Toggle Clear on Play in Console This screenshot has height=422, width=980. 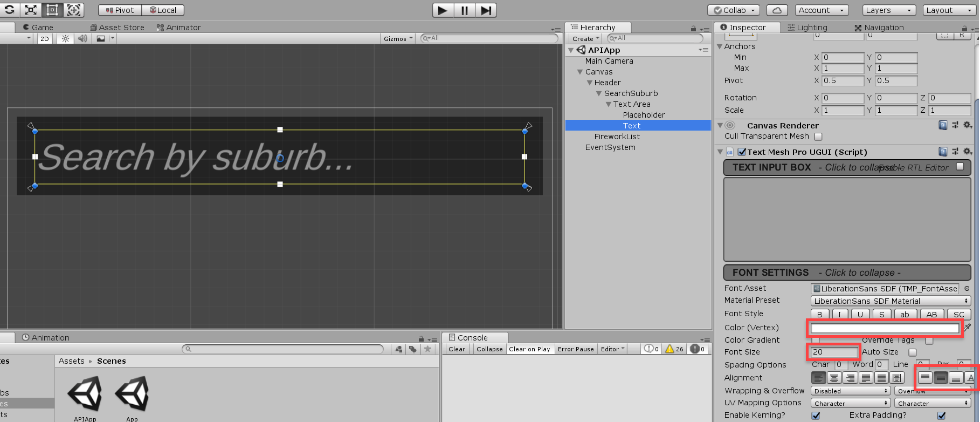coord(529,349)
